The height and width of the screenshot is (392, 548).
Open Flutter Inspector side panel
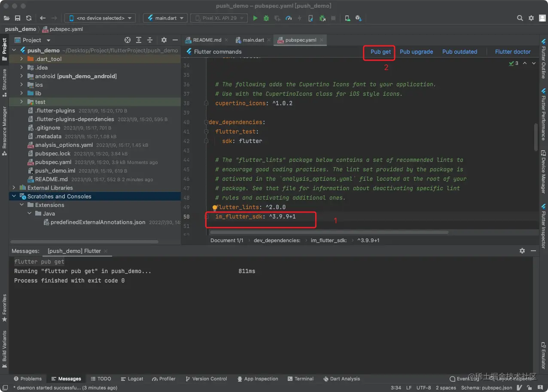[543, 226]
